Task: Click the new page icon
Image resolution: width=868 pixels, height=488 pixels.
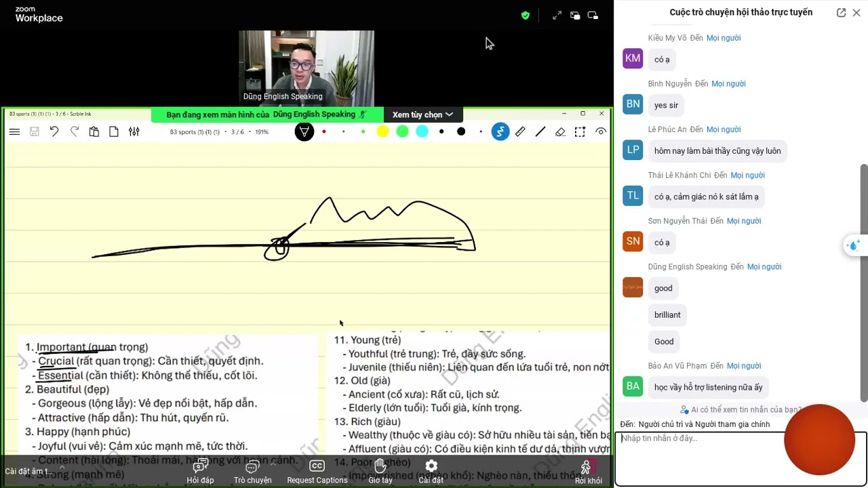Action: 114,131
